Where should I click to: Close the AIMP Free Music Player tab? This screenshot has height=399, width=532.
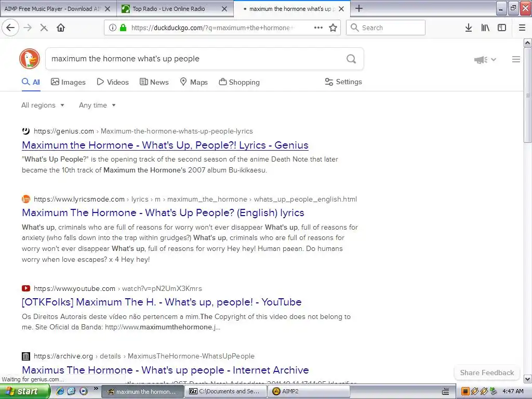point(108,9)
